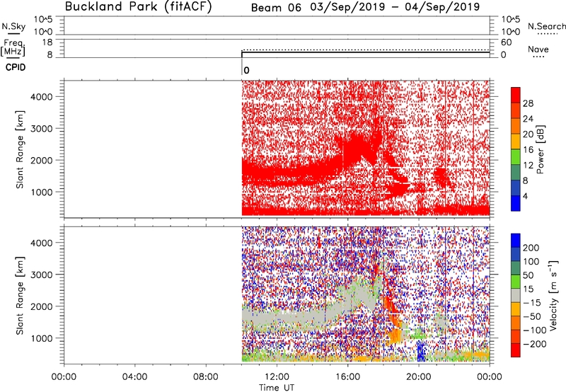Click the Nave legend label

pos(538,49)
